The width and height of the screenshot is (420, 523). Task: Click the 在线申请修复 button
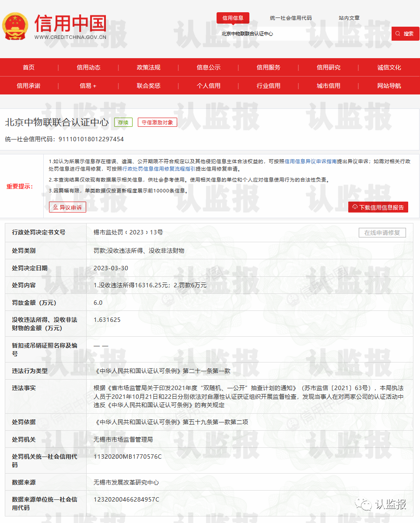coord(382,233)
